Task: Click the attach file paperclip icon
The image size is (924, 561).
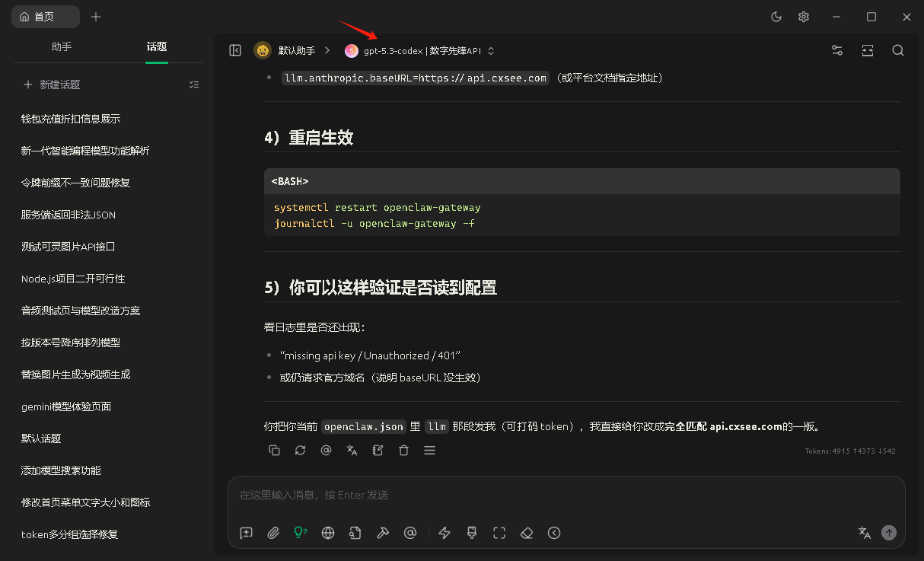Action: (x=273, y=533)
